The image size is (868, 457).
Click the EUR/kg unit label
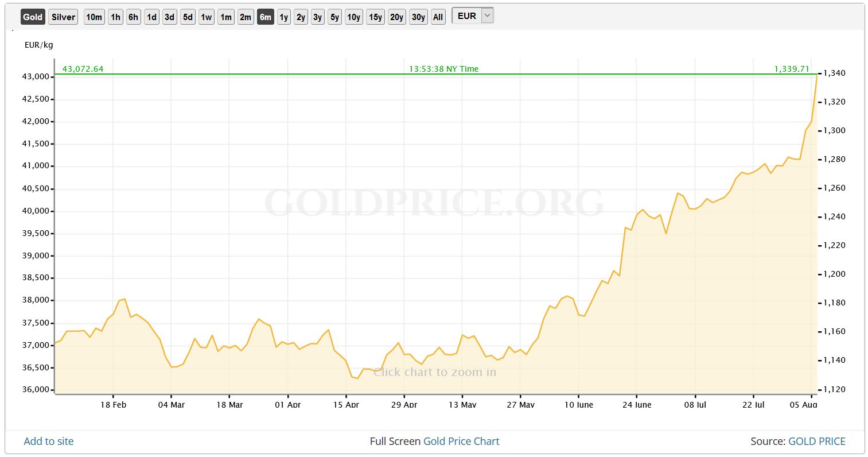(x=39, y=45)
